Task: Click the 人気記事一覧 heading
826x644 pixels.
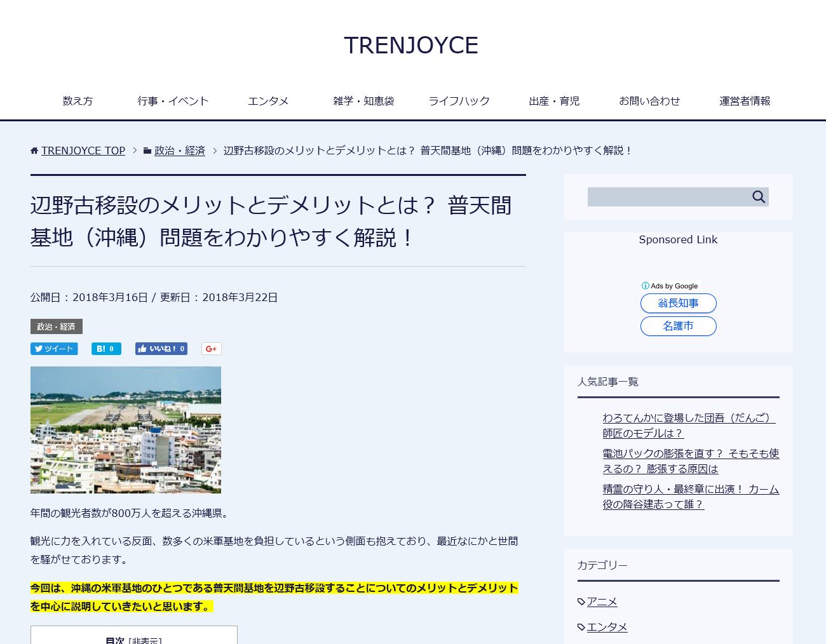Action: pyautogui.click(x=608, y=382)
